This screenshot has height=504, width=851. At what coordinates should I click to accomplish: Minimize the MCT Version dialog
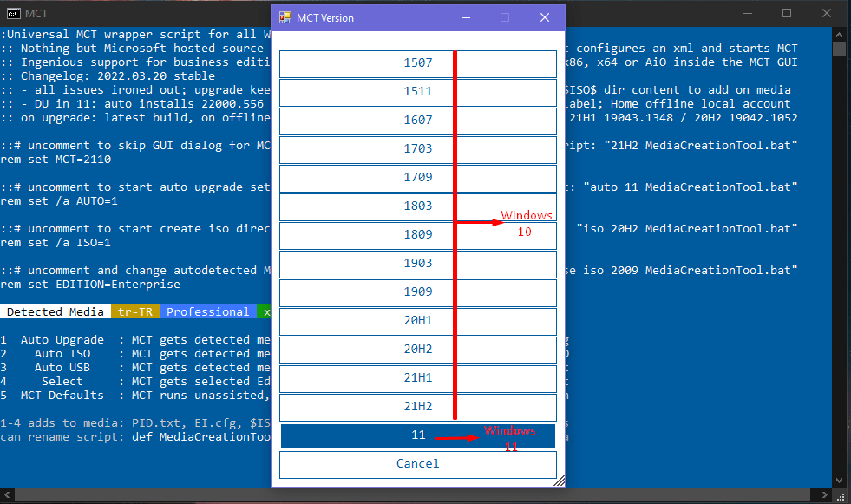click(x=466, y=18)
